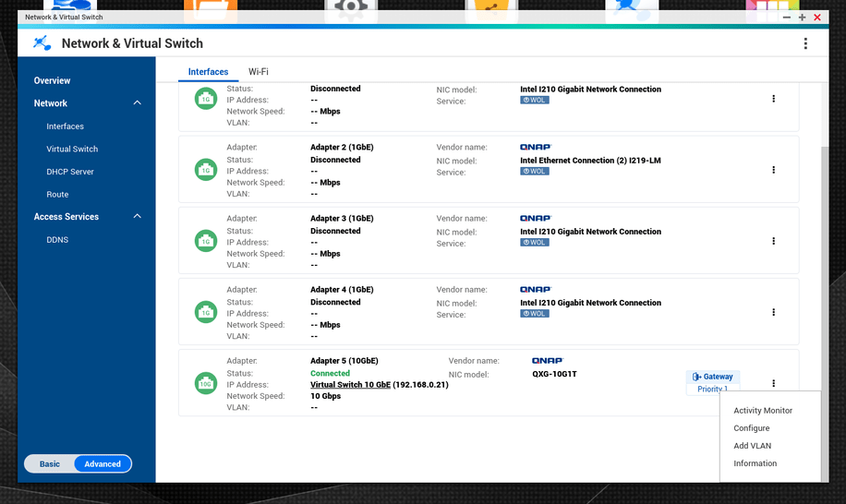This screenshot has width=846, height=504.
Task: Select the Interfaces tab
Action: point(208,72)
